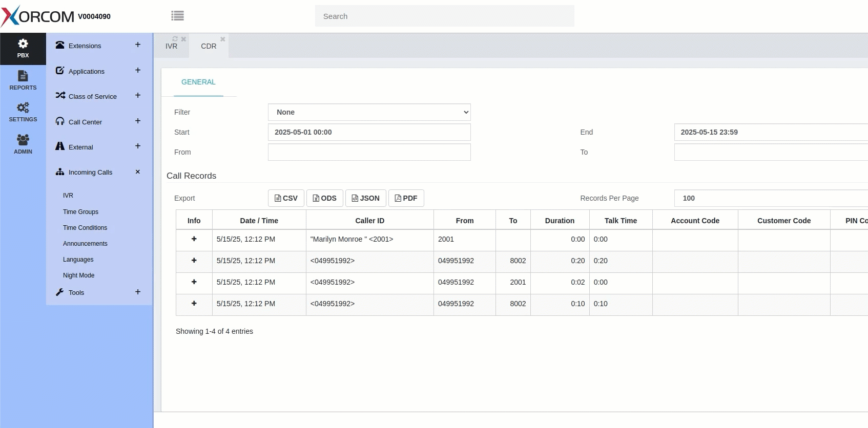Click the top Search box
This screenshot has width=868, height=428.
coord(444,16)
